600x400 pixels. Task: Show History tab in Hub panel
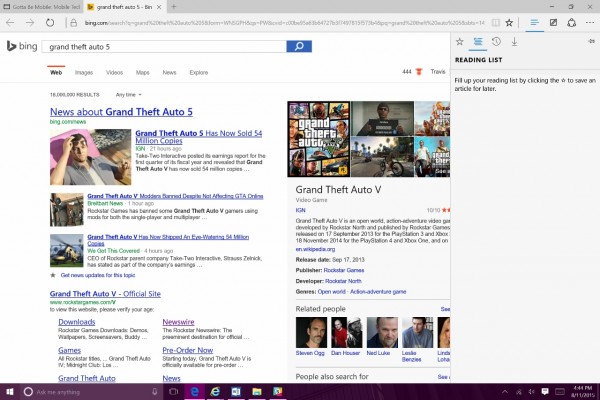[496, 42]
